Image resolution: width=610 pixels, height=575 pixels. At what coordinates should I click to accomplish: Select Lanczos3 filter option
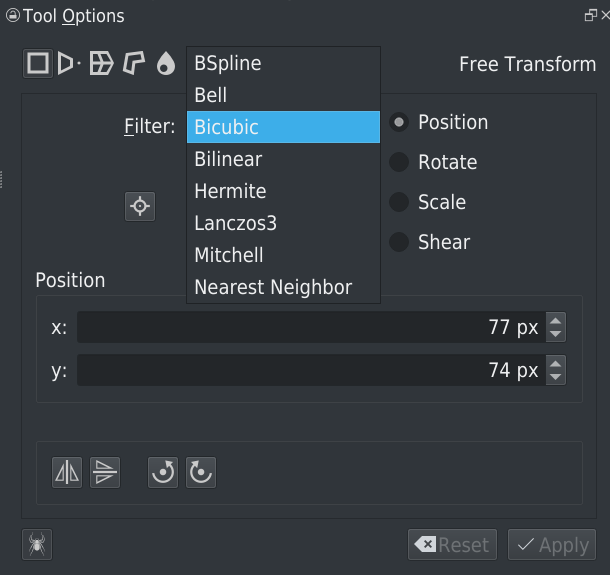click(234, 223)
